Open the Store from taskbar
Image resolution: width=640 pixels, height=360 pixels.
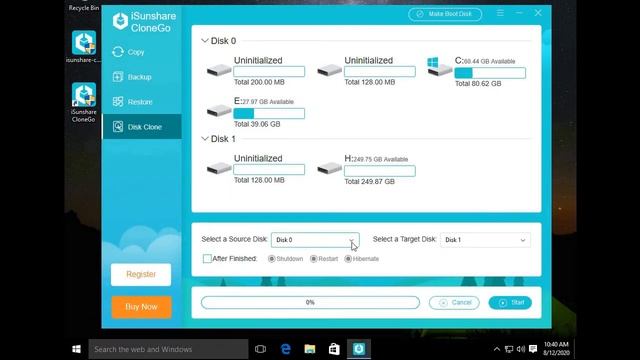[x=334, y=349]
